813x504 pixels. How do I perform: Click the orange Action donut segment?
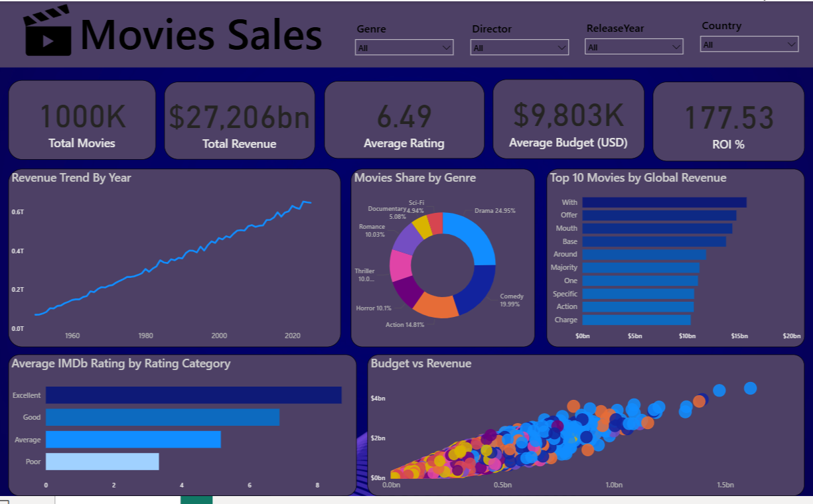(x=436, y=304)
